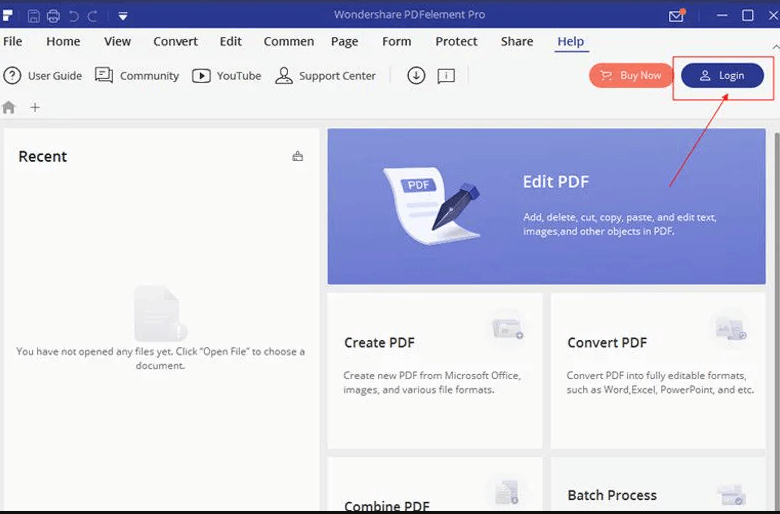The image size is (780, 514).
Task: Click the Batch Process icon
Action: (731, 495)
